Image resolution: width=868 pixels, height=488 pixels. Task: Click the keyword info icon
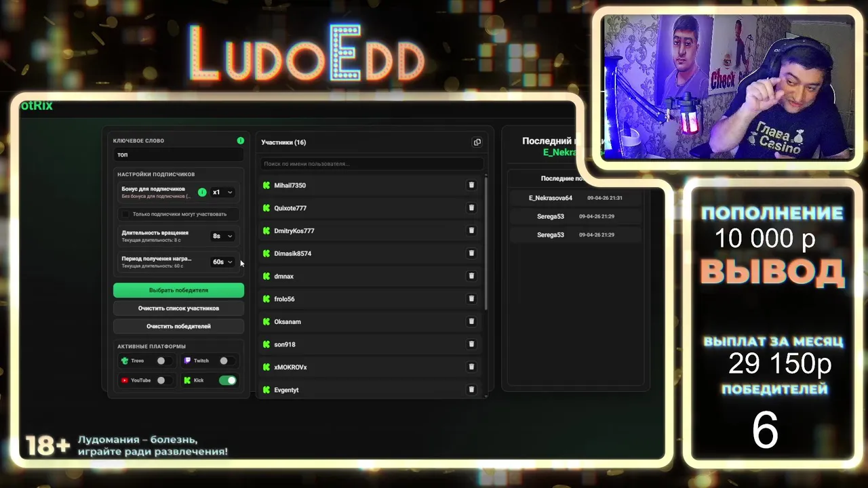tap(240, 140)
